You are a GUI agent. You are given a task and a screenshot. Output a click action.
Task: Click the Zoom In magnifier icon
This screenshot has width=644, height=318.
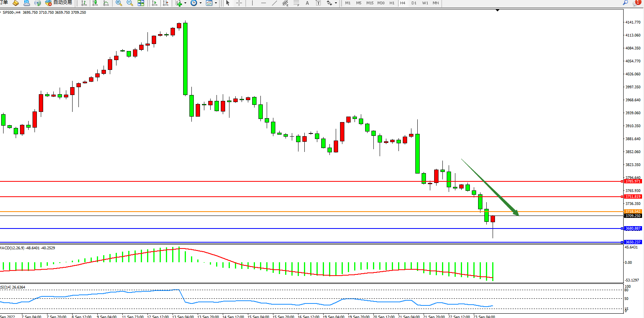(118, 3)
